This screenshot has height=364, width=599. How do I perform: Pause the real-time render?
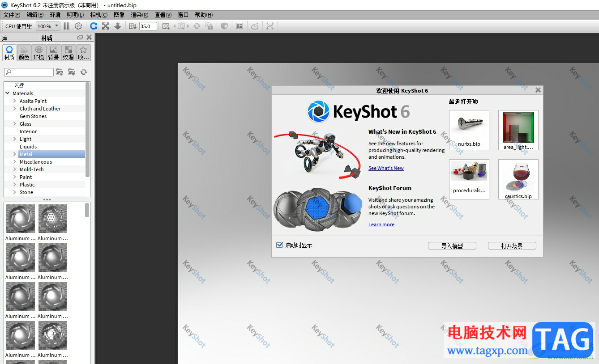66,26
